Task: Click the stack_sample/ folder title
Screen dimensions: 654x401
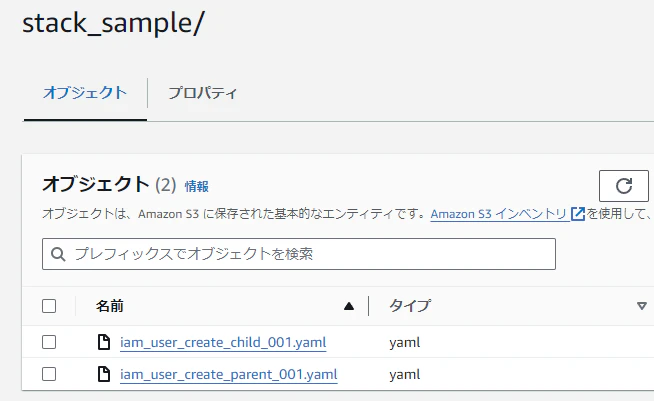Action: pos(113,23)
